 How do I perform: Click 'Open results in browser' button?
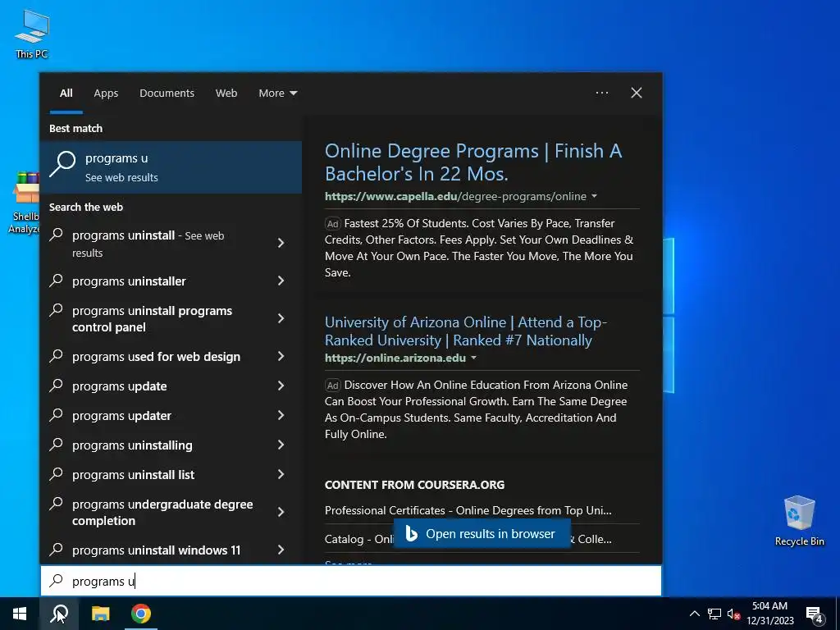click(x=482, y=534)
